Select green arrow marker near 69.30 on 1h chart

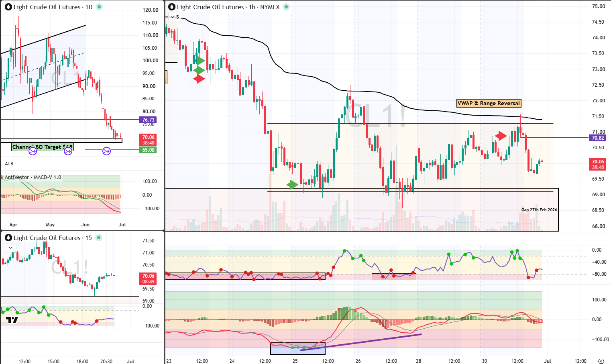pyautogui.click(x=292, y=185)
